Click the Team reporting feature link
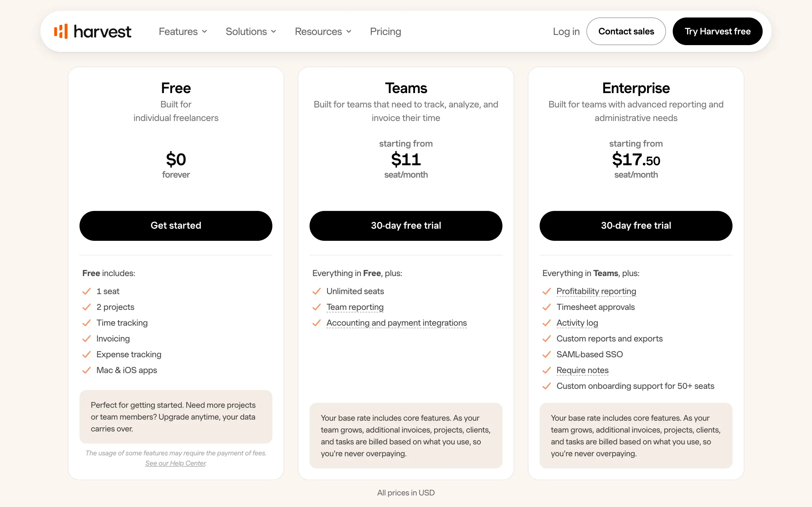This screenshot has height=507, width=812. coord(355,307)
